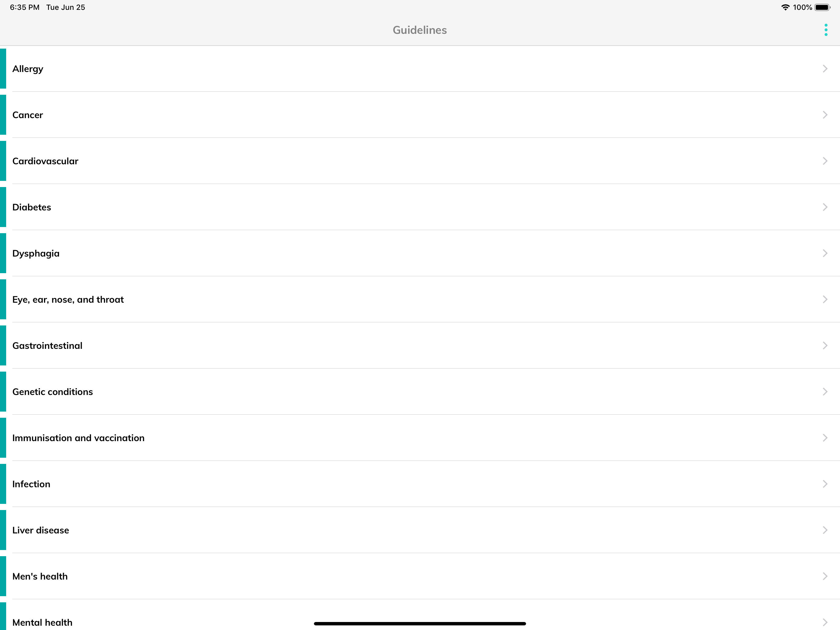Viewport: 840px width, 630px height.
Task: Click the chevron beside Cardiovascular
Action: pyautogui.click(x=825, y=161)
